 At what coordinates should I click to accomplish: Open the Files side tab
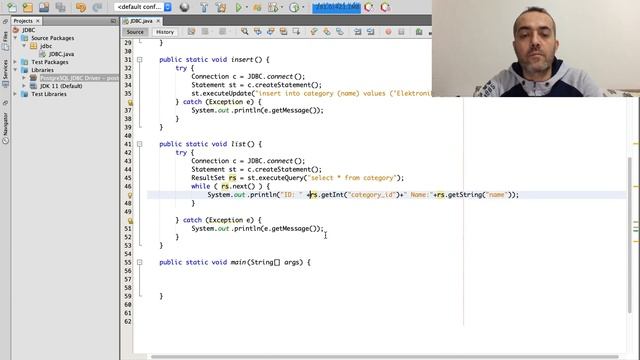5,40
